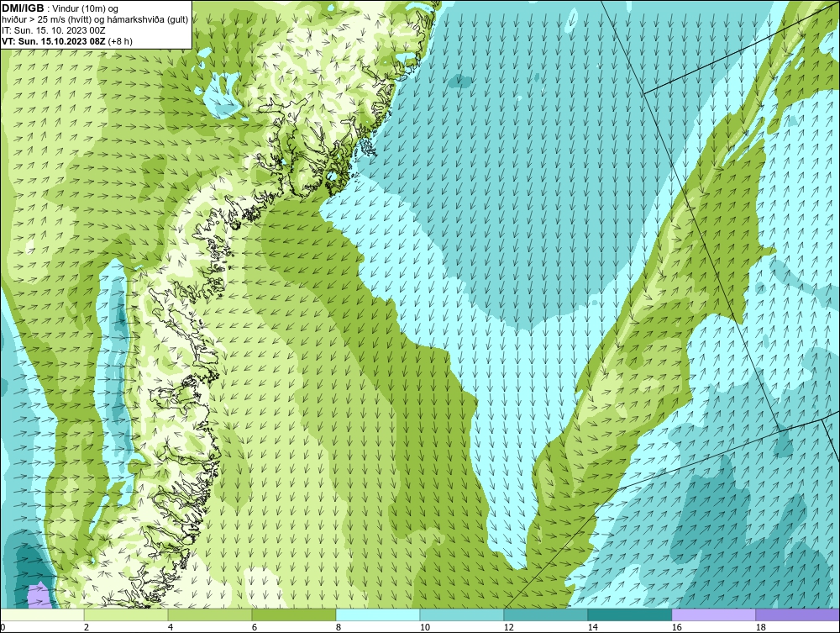Select the 'hviður > 25 m/s (hvítt)' description line
The height and width of the screenshot is (633, 840).
tap(95, 19)
